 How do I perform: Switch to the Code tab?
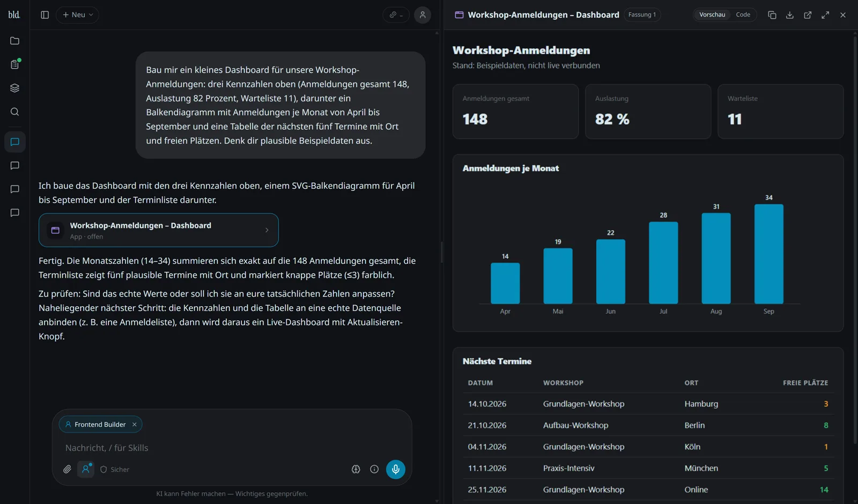click(x=743, y=15)
